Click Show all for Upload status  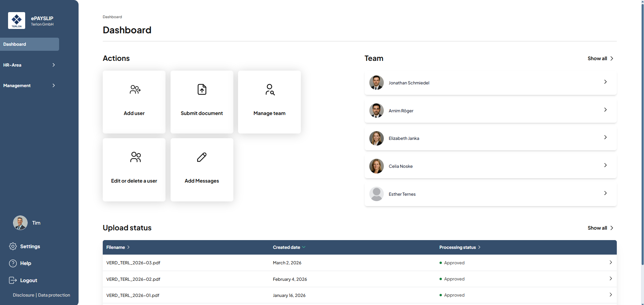(x=600, y=228)
